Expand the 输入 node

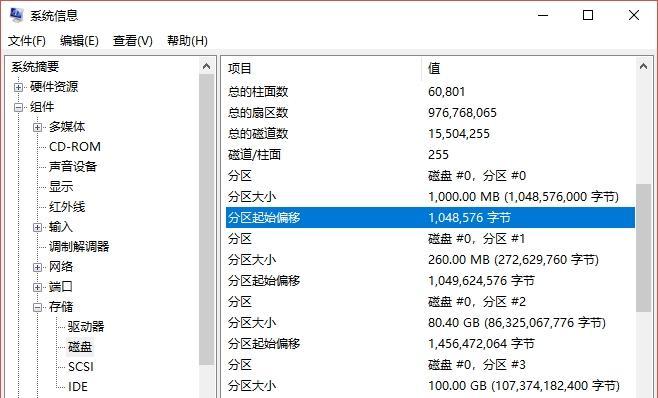point(37,228)
